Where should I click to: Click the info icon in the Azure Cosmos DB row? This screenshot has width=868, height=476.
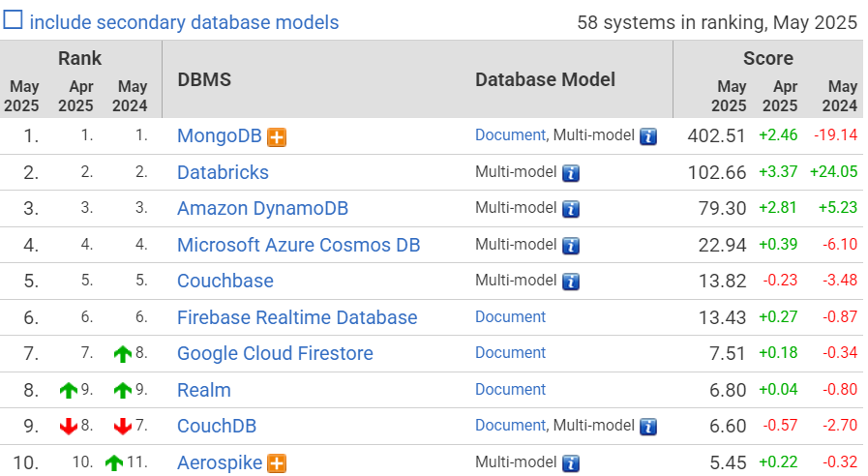tap(571, 245)
